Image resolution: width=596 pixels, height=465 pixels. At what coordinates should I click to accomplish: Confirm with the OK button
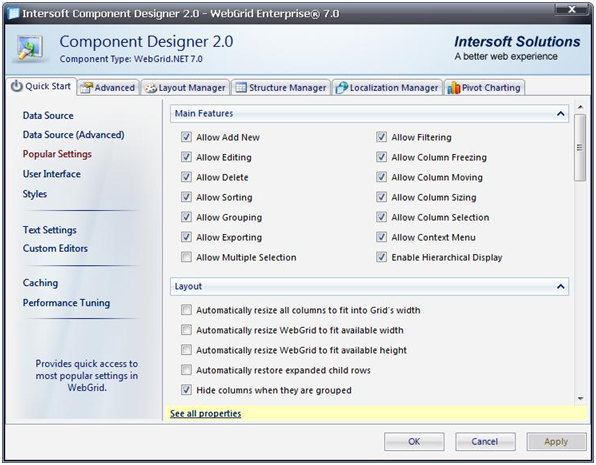[414, 441]
